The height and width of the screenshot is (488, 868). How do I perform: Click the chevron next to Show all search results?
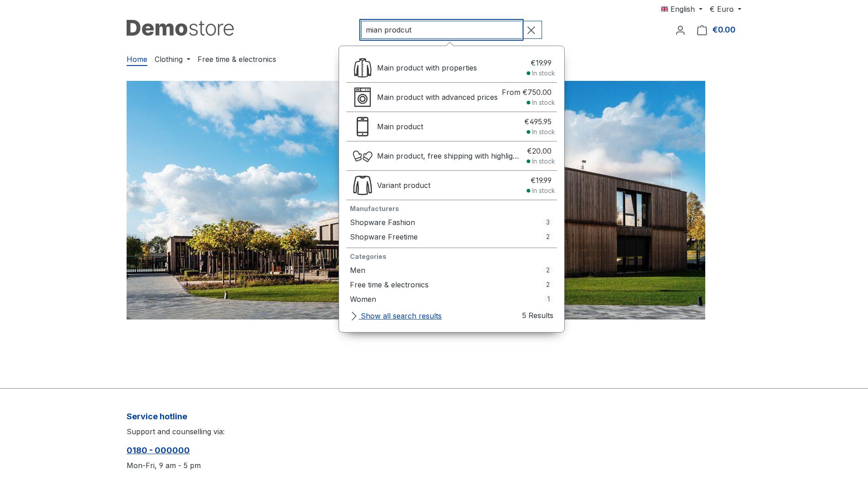(354, 316)
